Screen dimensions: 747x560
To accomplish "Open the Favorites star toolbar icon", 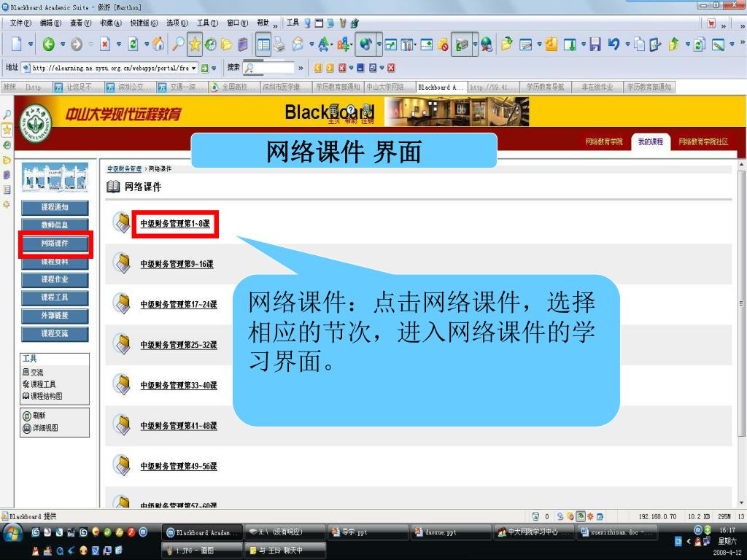I will tap(195, 44).
